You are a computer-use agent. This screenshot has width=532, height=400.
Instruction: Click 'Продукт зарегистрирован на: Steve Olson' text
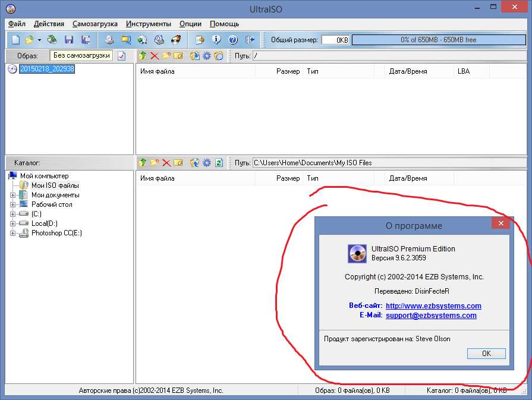click(387, 339)
